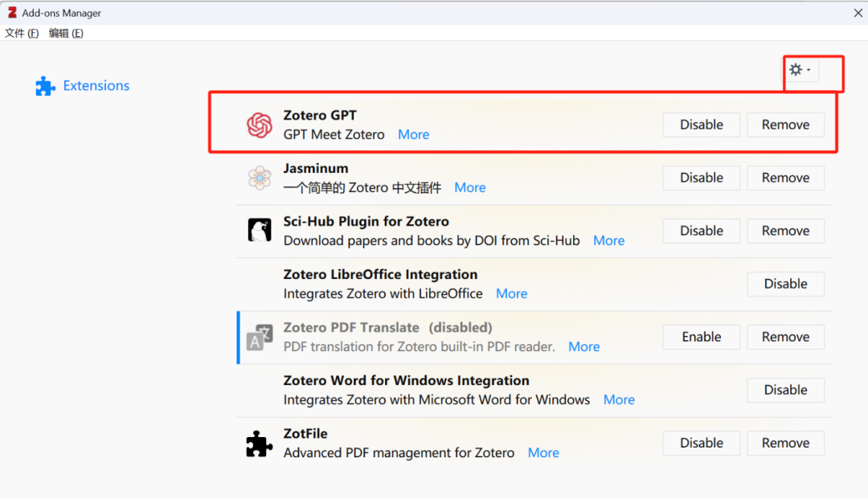This screenshot has height=499, width=868.
Task: Click Jasminum's '一个简单的 Zotero 中文插件' description
Action: pyautogui.click(x=362, y=187)
